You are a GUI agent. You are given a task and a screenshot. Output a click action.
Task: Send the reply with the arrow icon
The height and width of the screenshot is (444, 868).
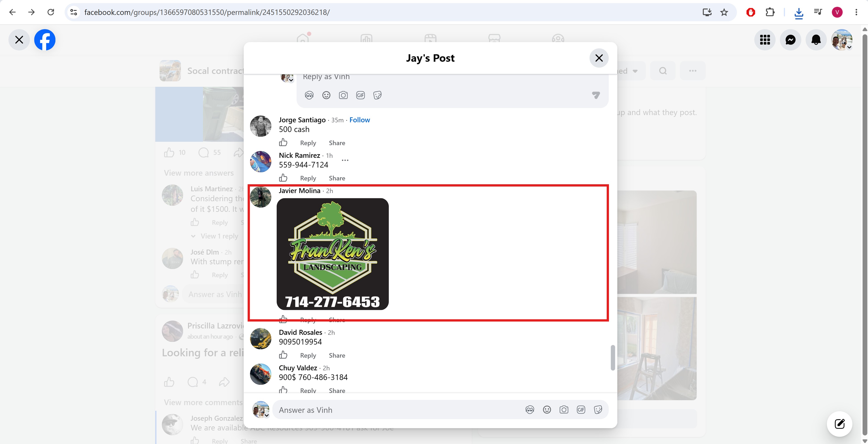(x=596, y=95)
